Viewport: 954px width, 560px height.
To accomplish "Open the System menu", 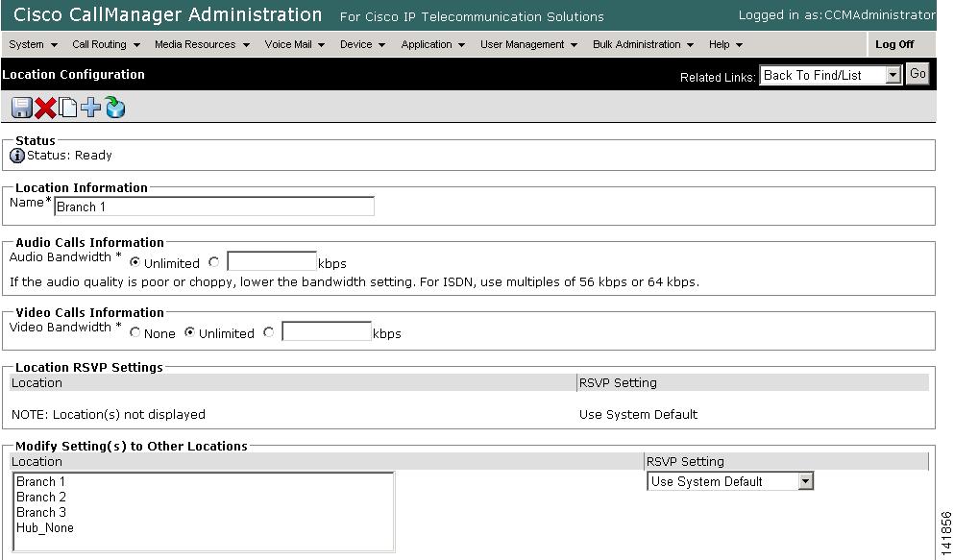I will pyautogui.click(x=34, y=44).
